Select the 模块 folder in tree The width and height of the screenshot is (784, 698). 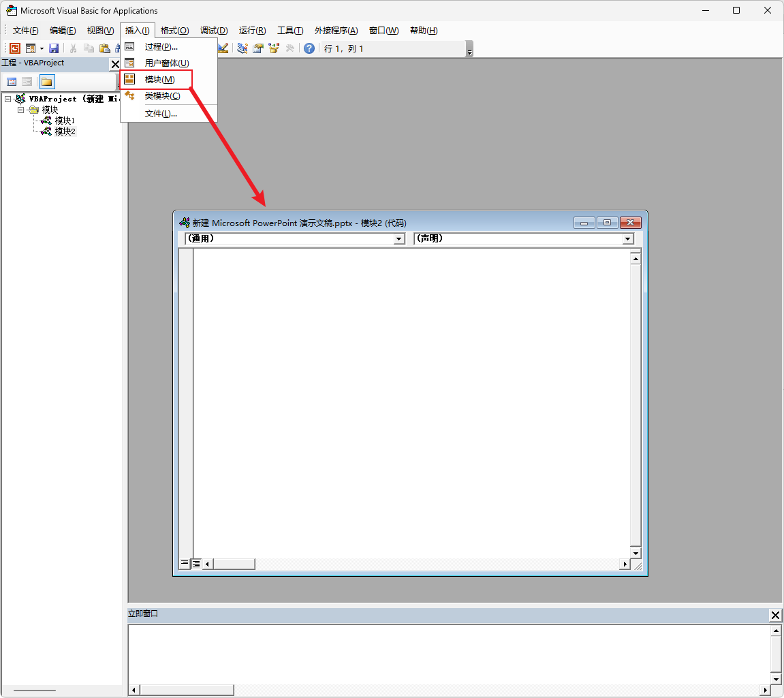[44, 110]
